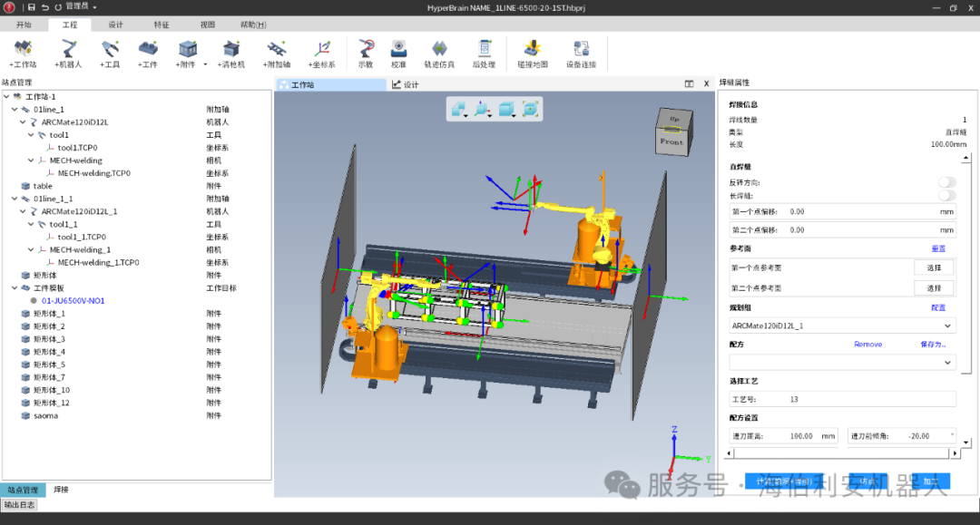Viewport: 980px width, 525px height.
Task: Start trajectory simulation (轨迹仿真)
Action: click(x=439, y=49)
